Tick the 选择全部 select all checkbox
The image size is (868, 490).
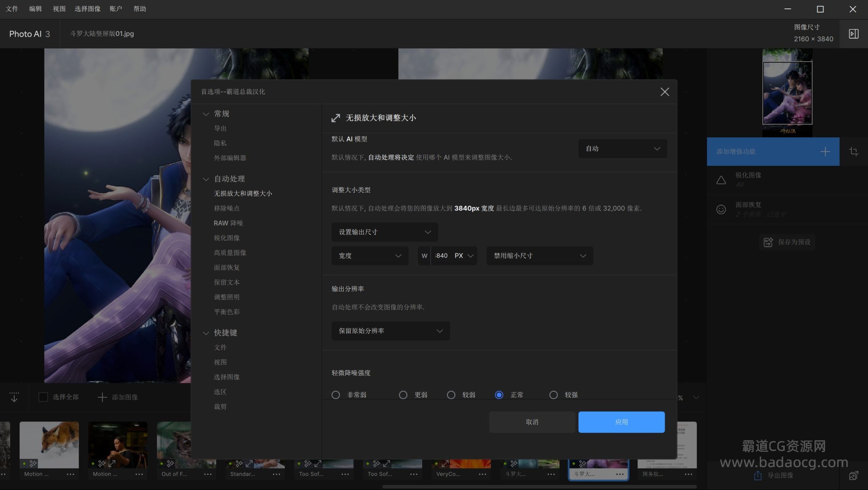click(x=43, y=397)
